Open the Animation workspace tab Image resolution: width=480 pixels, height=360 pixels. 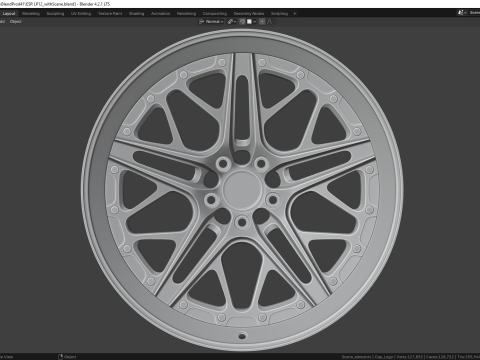160,14
